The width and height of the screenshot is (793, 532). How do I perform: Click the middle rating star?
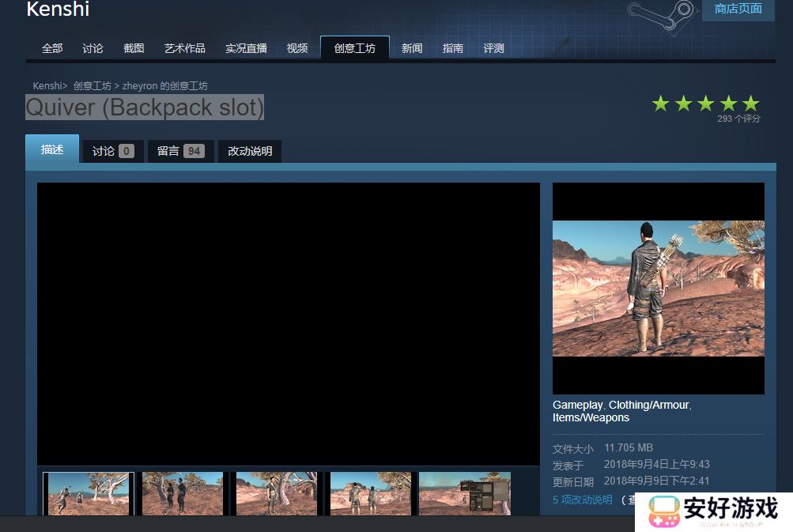click(x=706, y=103)
